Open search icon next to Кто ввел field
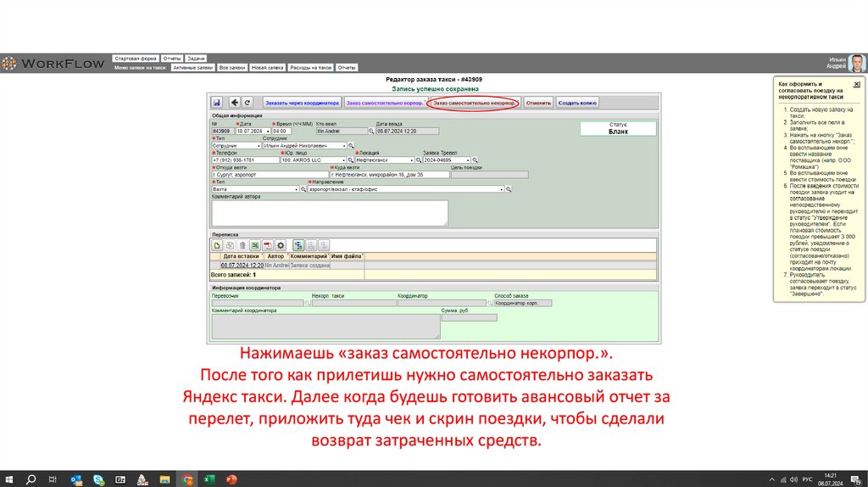This screenshot has height=487, width=868. coord(371,132)
